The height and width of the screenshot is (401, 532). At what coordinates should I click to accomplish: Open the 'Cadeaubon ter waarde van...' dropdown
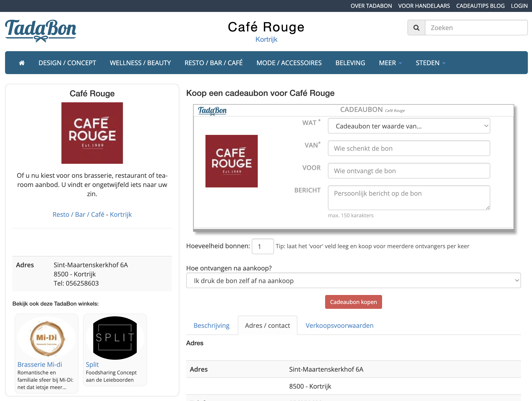pos(409,126)
